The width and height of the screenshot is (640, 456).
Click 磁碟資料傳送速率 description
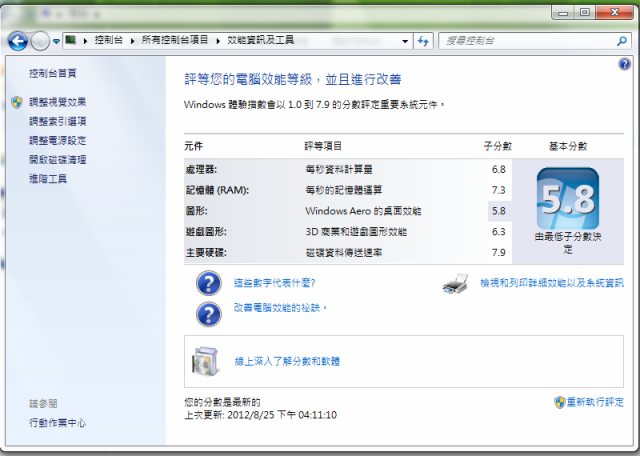(344, 253)
